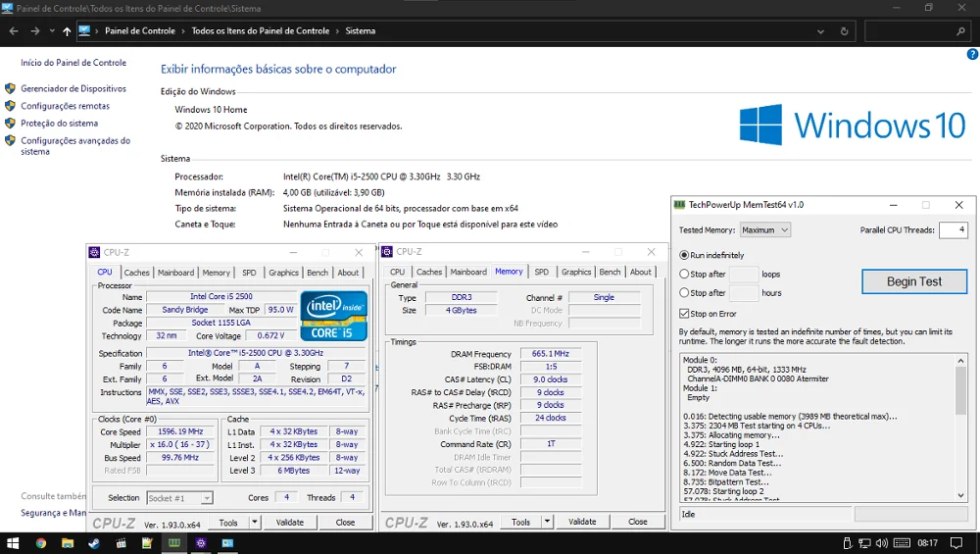
Task: Uncheck the Stop on Error checkbox
Action: pyautogui.click(x=684, y=313)
